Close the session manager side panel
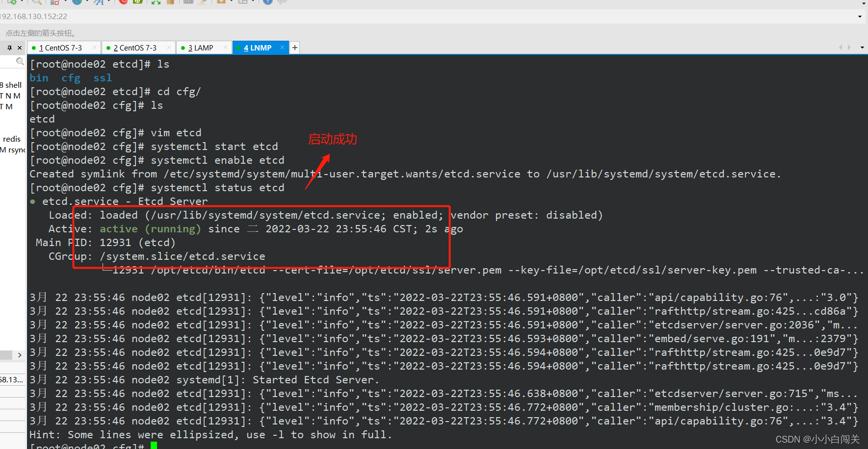868x449 pixels. (20, 48)
